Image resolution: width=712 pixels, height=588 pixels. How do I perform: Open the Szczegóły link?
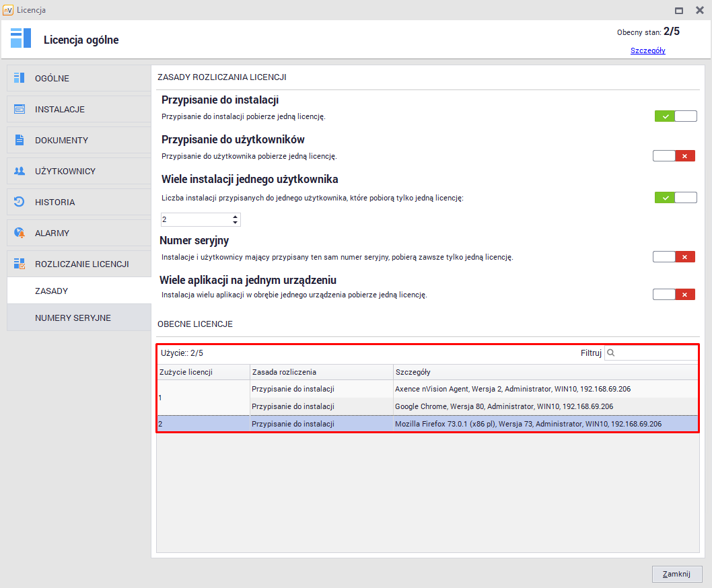point(647,50)
